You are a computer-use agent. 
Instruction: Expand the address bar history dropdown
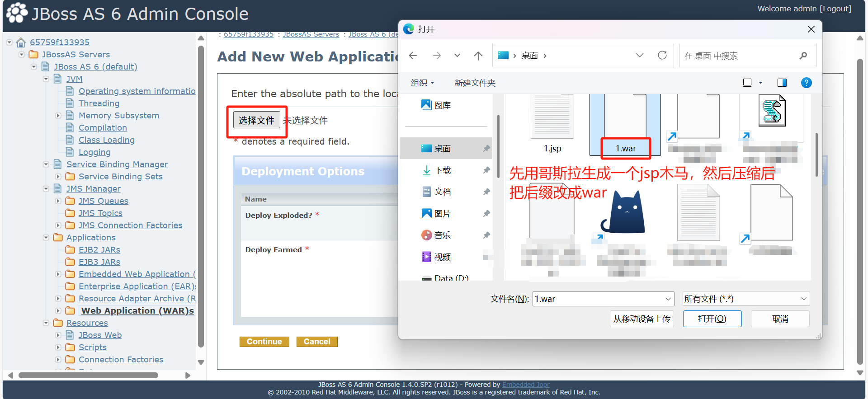click(x=639, y=55)
